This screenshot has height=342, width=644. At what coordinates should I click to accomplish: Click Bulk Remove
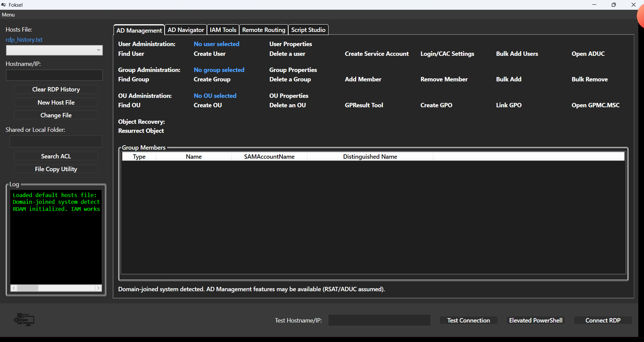point(590,79)
